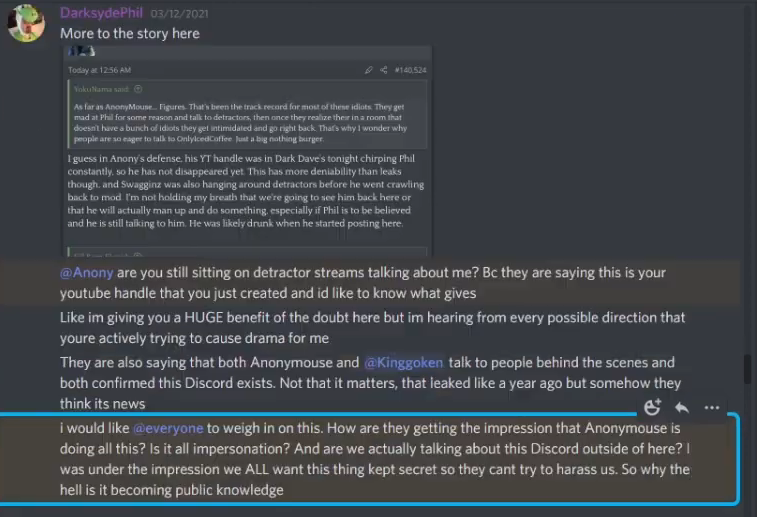Click the Reply arrow icon

click(682, 408)
